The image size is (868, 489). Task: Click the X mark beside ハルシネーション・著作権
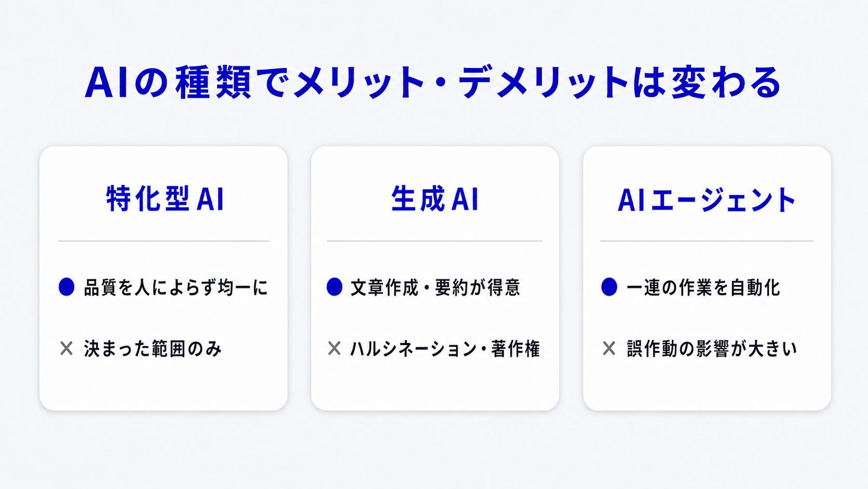pos(334,348)
